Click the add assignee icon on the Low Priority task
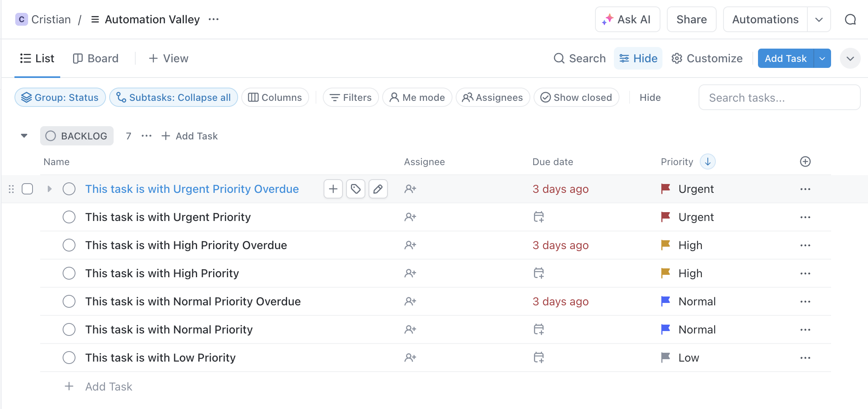 click(410, 357)
